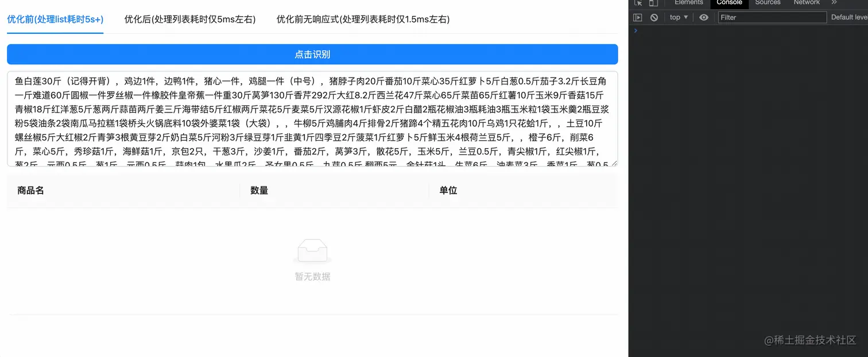Switch to the Console tab
The height and width of the screenshot is (357, 868).
point(730,3)
